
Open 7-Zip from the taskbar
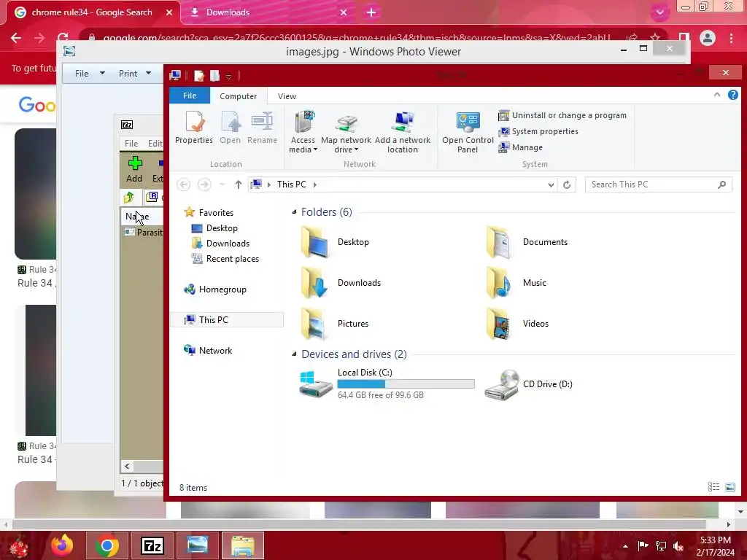point(152,545)
